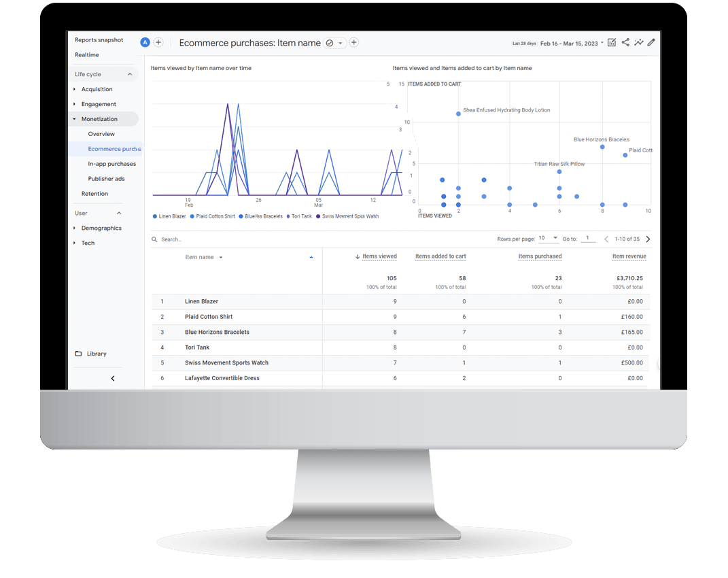Screen dimensions: 728x578
Task: Click the Insights icon in the header
Action: [x=639, y=42]
